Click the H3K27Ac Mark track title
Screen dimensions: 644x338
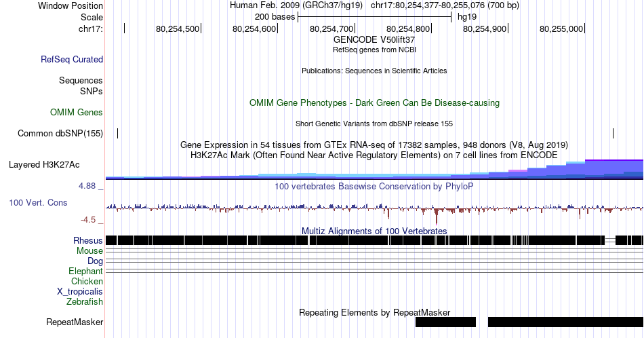(374, 155)
